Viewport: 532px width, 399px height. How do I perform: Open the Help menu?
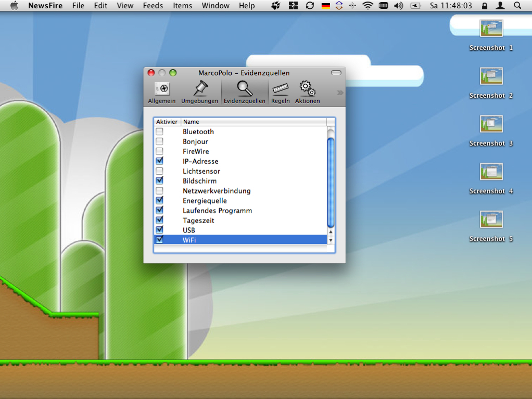click(247, 5)
